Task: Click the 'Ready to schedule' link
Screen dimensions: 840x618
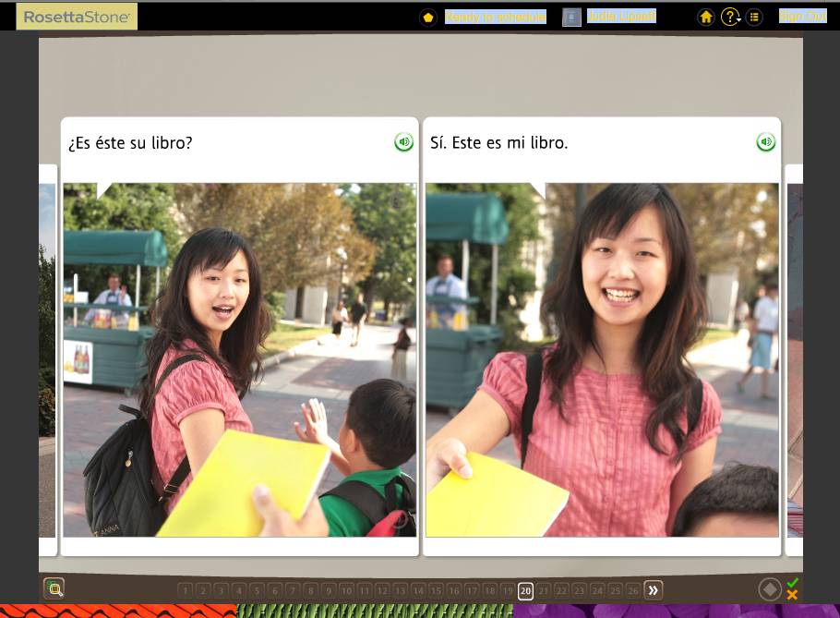Action: tap(496, 18)
